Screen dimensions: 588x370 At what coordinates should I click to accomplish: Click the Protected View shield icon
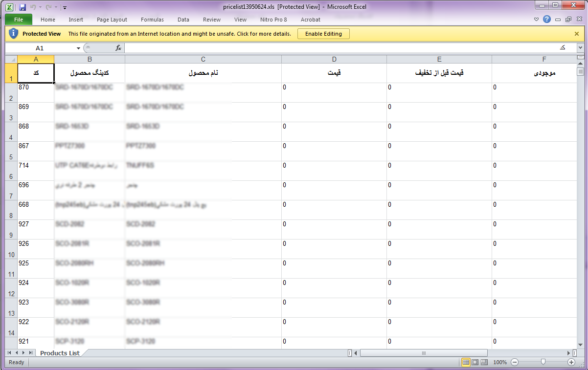point(14,34)
